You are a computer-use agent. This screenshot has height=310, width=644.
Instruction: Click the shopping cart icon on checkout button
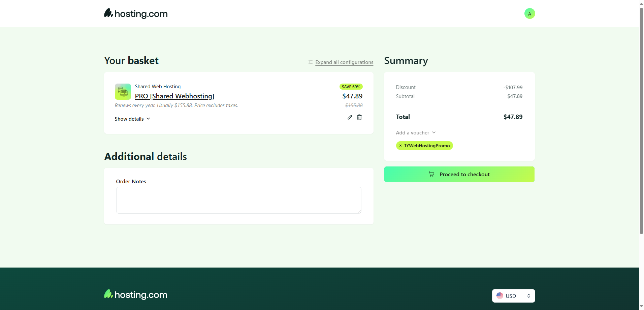tap(431, 174)
